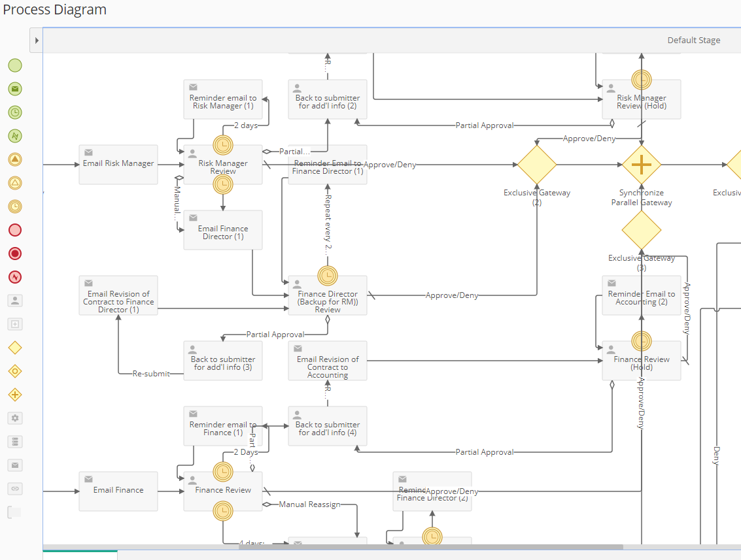Pick the green timer start event icon

click(x=15, y=112)
